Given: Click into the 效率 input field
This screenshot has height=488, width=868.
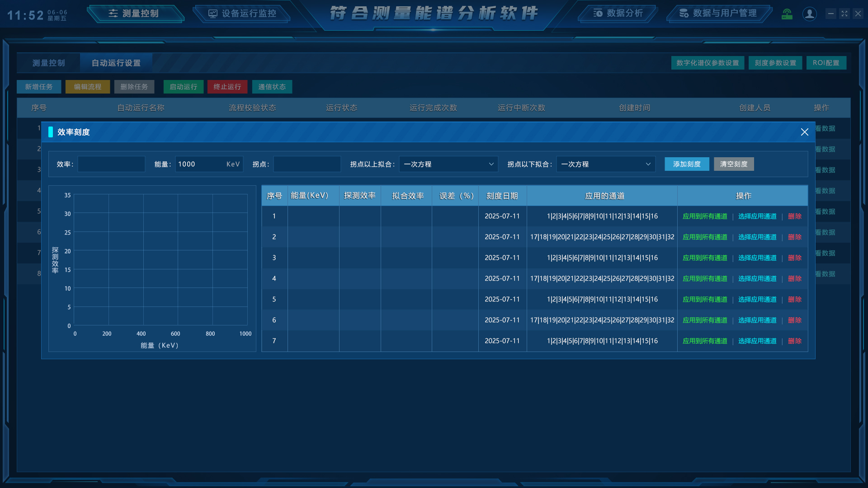Looking at the screenshot, I should pyautogui.click(x=111, y=164).
